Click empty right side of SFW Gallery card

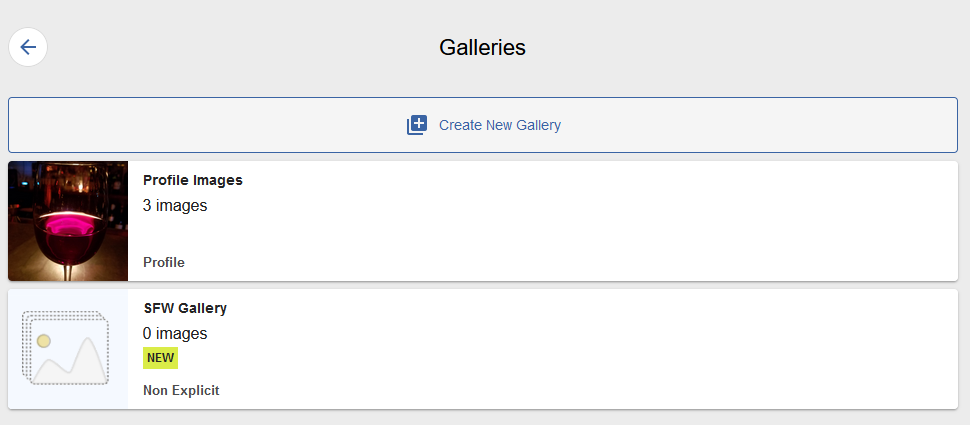700,349
